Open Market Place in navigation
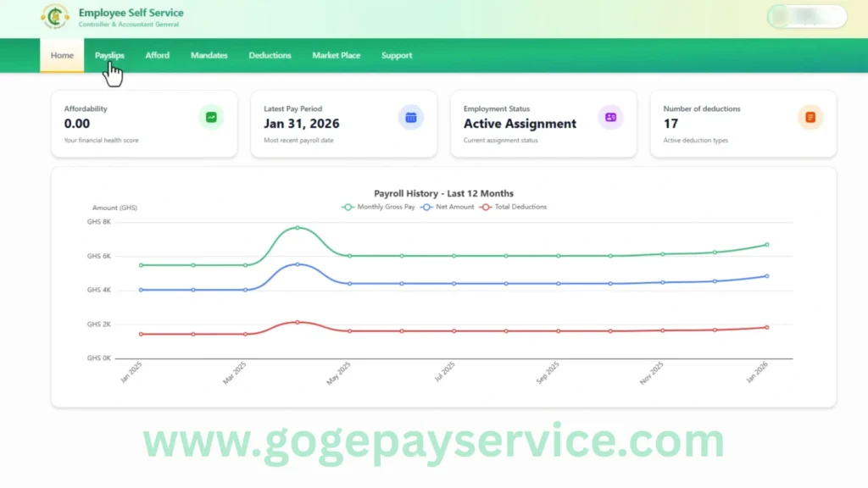 click(336, 55)
